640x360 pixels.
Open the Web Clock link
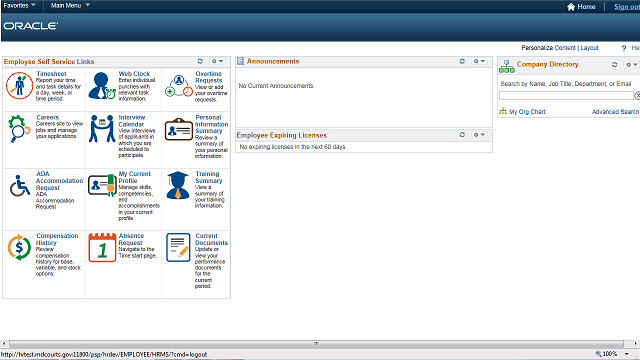tap(134, 74)
